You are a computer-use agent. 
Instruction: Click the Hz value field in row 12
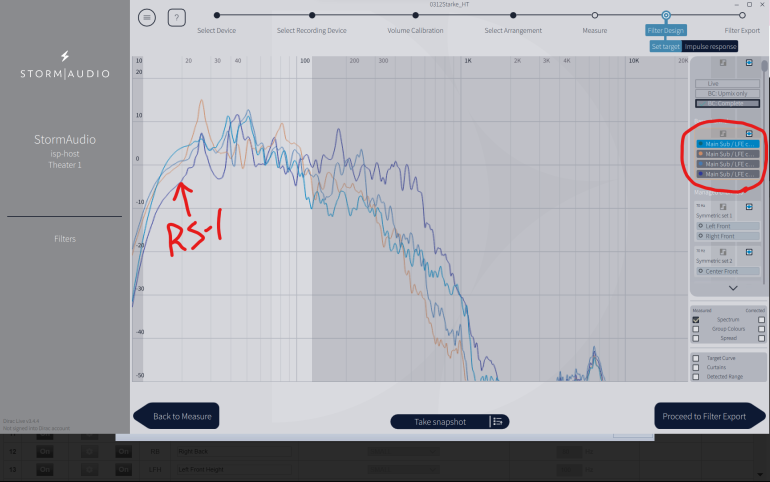569,452
